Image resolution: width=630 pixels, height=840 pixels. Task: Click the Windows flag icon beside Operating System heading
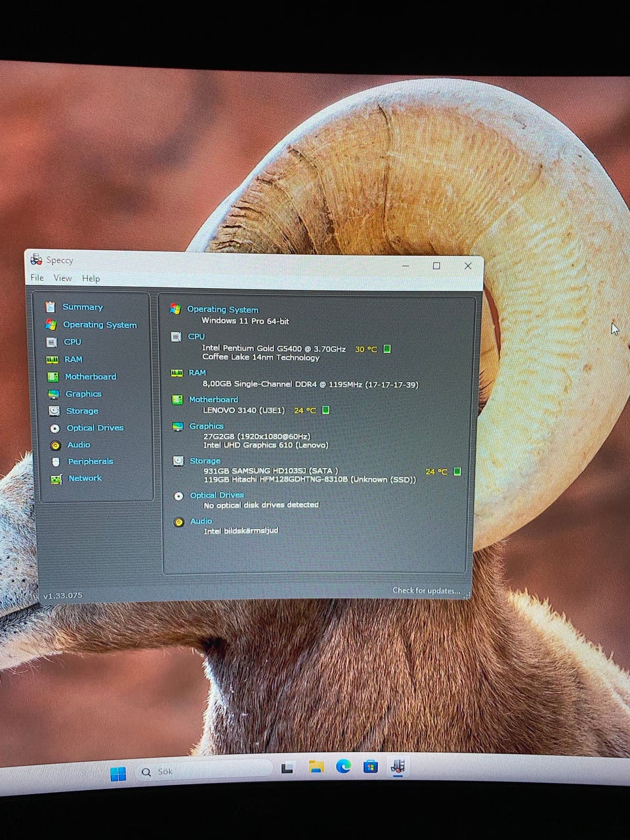pyautogui.click(x=175, y=309)
